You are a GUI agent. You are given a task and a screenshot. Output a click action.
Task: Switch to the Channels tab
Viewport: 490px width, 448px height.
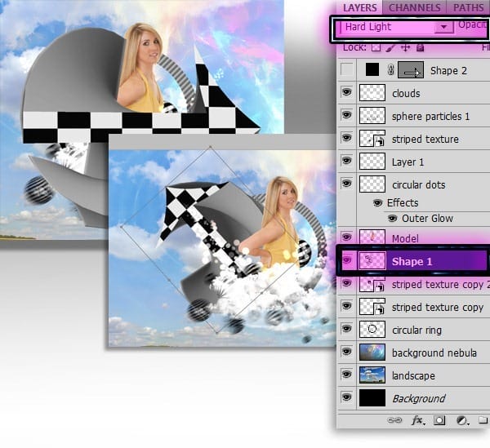[x=414, y=7]
